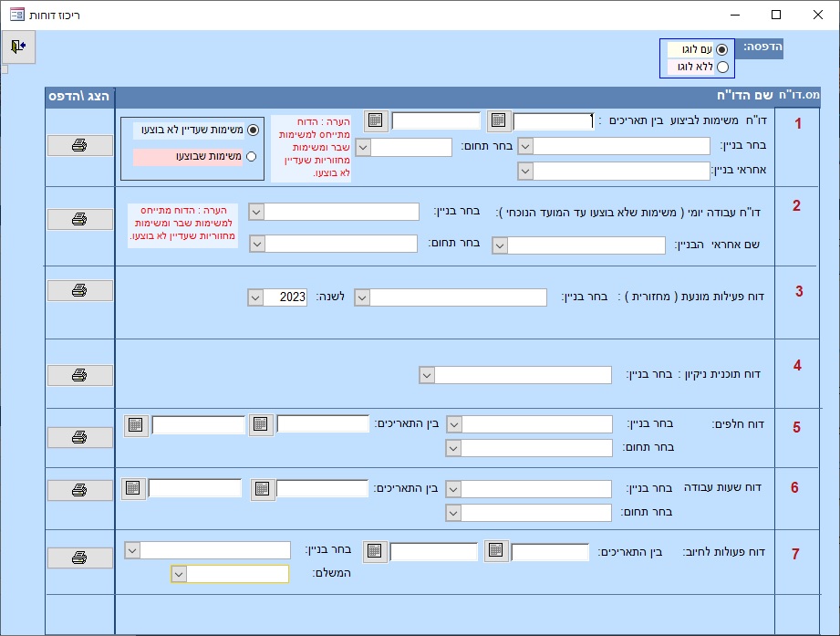Print report 4 cleaning plan
840x636 pixels.
pos(80,375)
